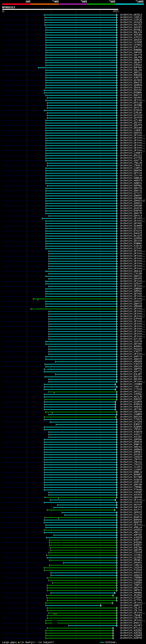Click the orange ~40% identity legend segment

pos(45,4)
